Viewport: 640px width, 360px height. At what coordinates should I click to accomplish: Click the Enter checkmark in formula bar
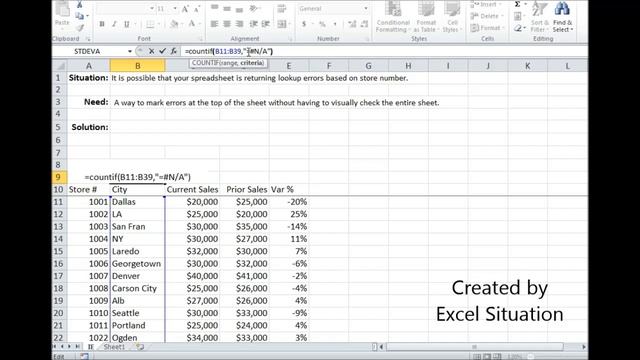[162, 51]
